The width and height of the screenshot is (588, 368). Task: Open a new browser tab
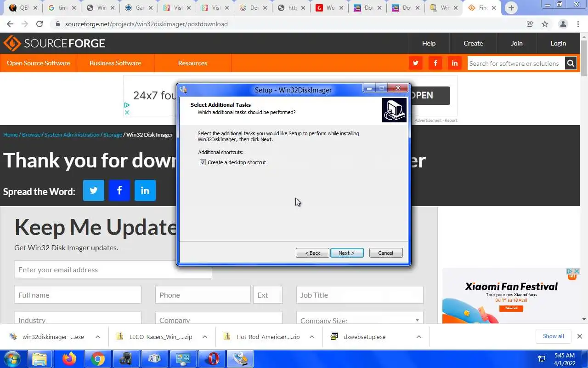coord(511,8)
